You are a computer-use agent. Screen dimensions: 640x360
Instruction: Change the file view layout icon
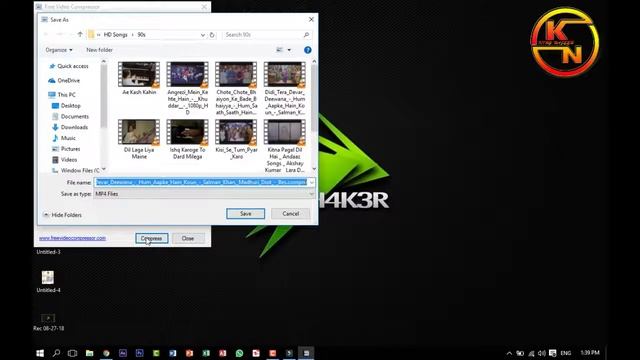click(x=280, y=50)
